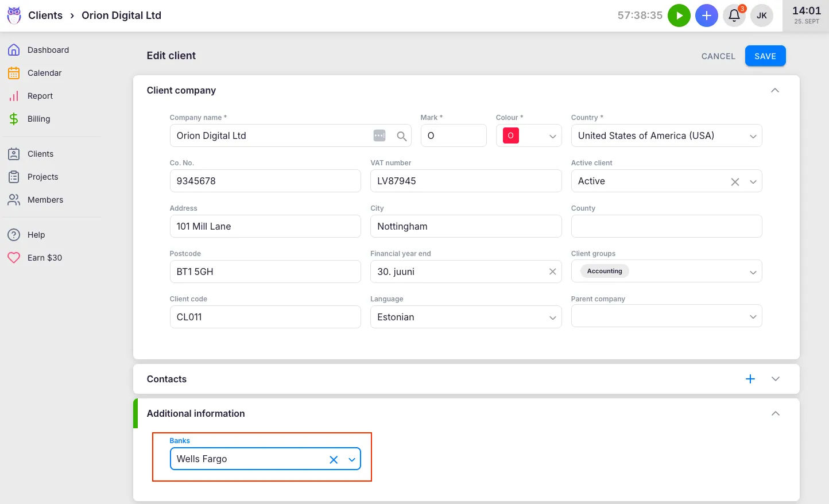Open the quick-create plus button
Viewport: 829px width, 504px height.
tap(707, 15)
